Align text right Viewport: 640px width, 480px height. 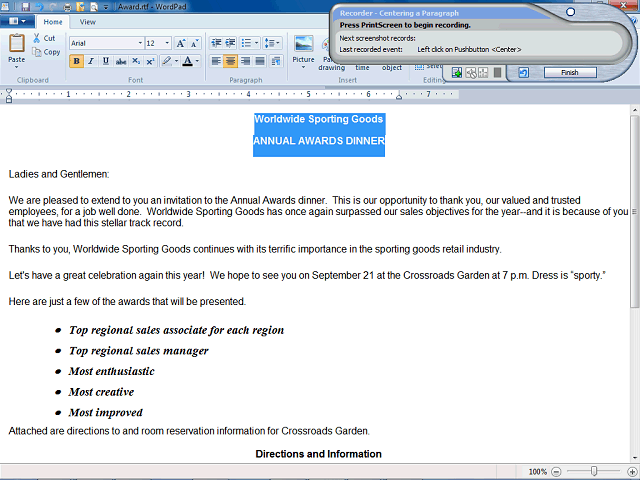click(245, 61)
